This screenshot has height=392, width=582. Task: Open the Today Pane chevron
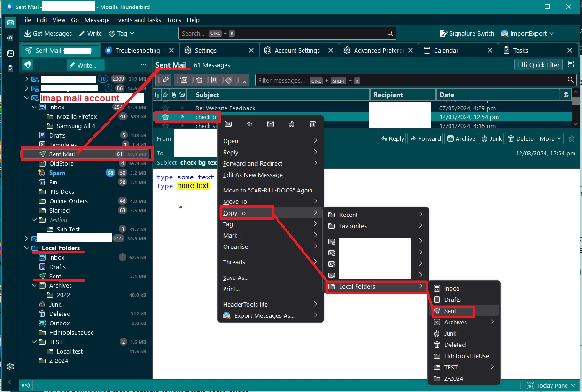[572, 385]
